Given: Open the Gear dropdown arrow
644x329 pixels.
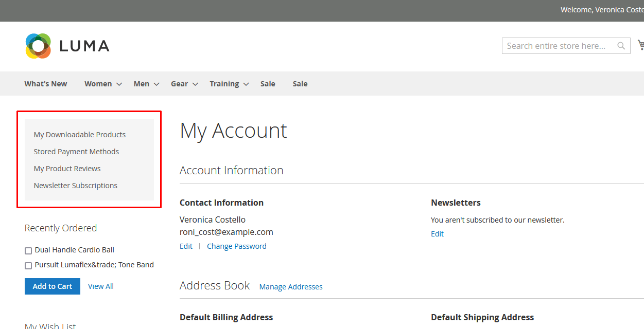Looking at the screenshot, I should point(195,84).
